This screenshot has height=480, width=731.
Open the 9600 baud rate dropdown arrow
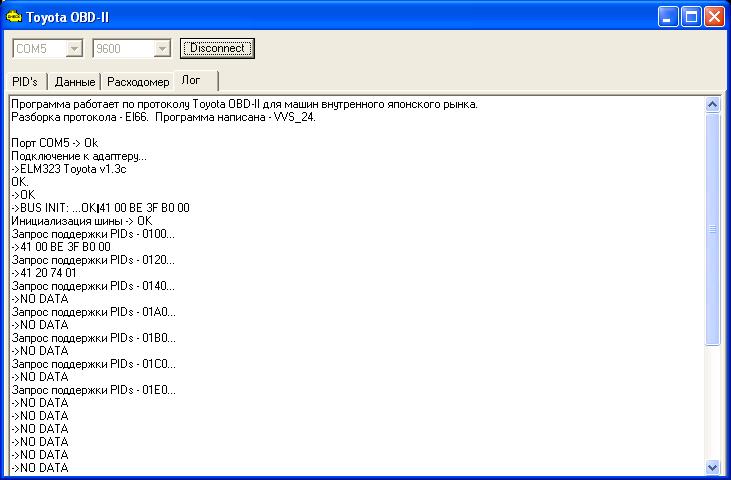click(162, 48)
